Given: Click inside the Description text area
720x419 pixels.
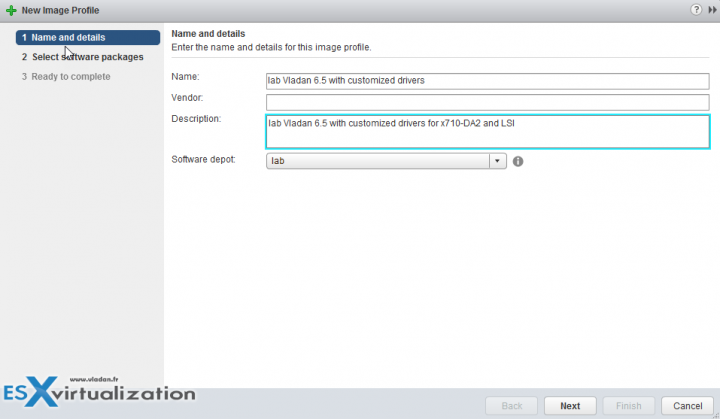Looking at the screenshot, I should click(488, 132).
